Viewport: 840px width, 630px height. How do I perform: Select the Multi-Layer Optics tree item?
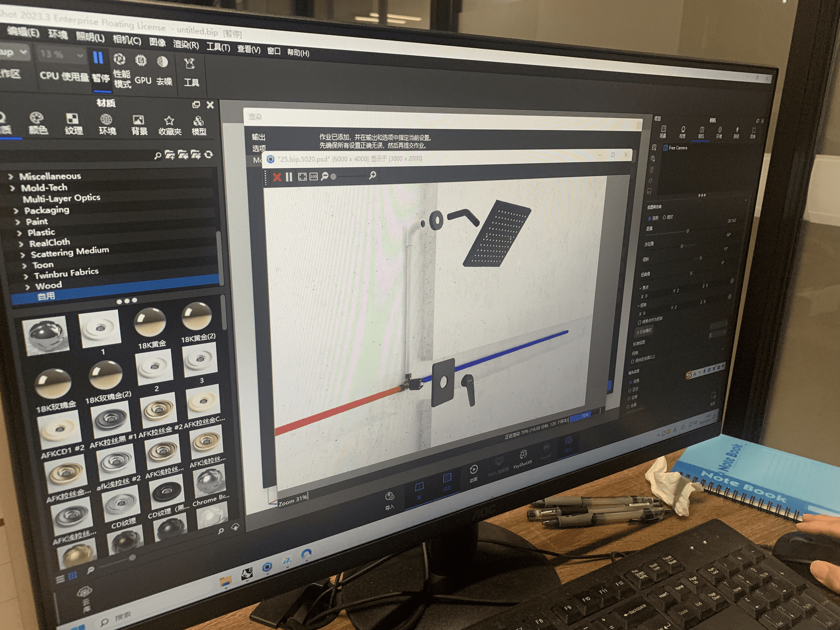tap(61, 198)
